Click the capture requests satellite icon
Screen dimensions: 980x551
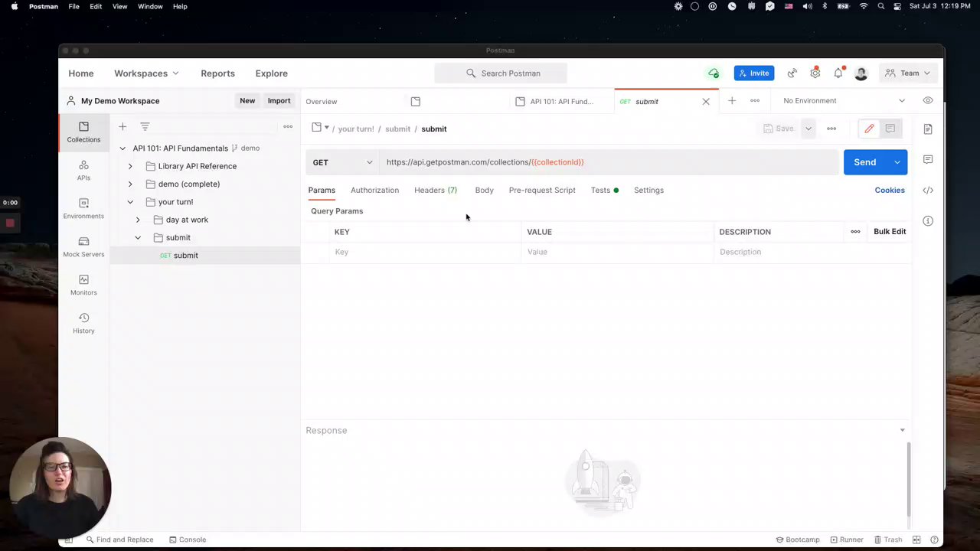tap(792, 73)
